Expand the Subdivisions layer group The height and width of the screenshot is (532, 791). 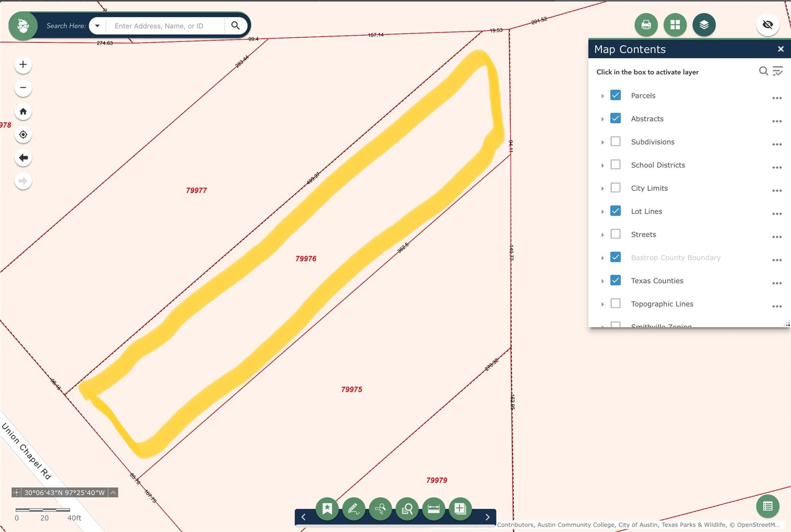[603, 142]
